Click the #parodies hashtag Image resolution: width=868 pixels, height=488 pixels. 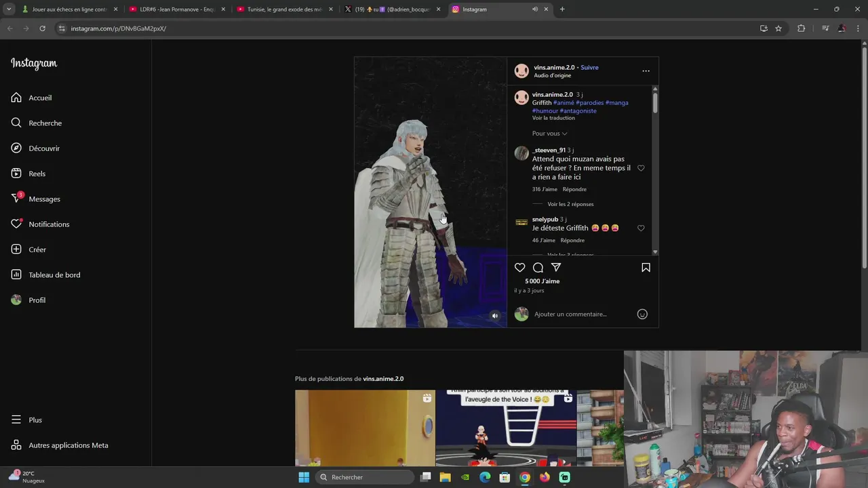click(589, 103)
